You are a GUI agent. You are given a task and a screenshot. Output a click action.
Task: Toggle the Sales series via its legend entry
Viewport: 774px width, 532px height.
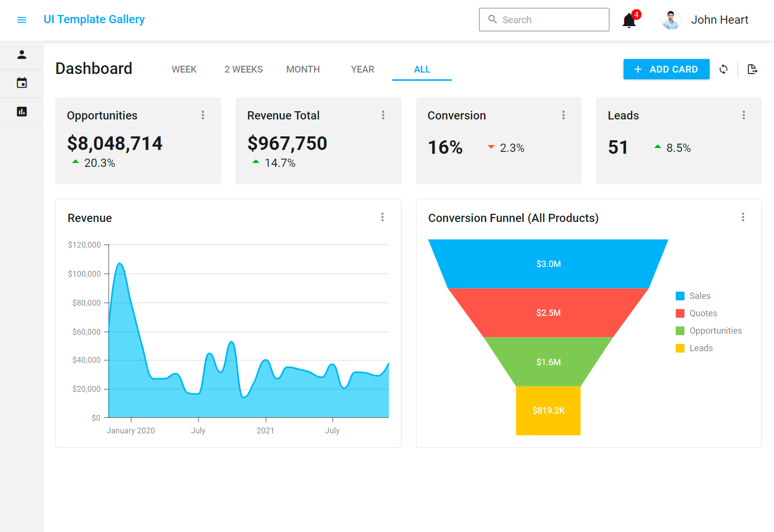pyautogui.click(x=700, y=296)
